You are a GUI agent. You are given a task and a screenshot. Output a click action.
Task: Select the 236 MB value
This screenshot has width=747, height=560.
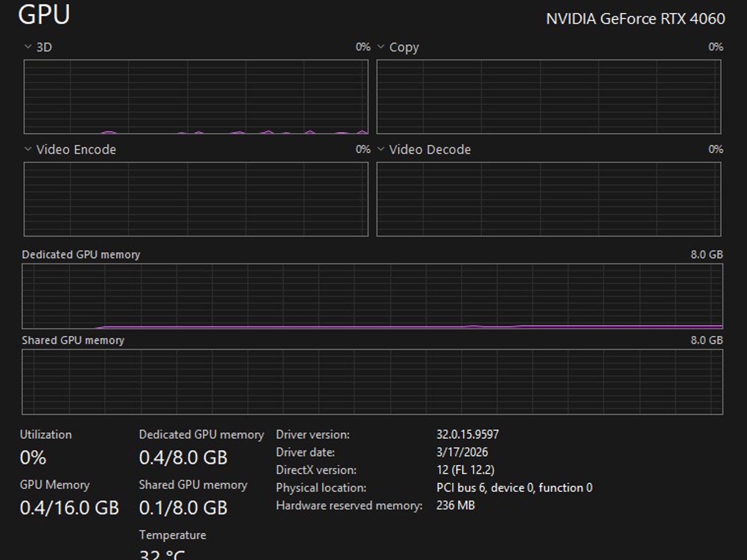pos(456,505)
